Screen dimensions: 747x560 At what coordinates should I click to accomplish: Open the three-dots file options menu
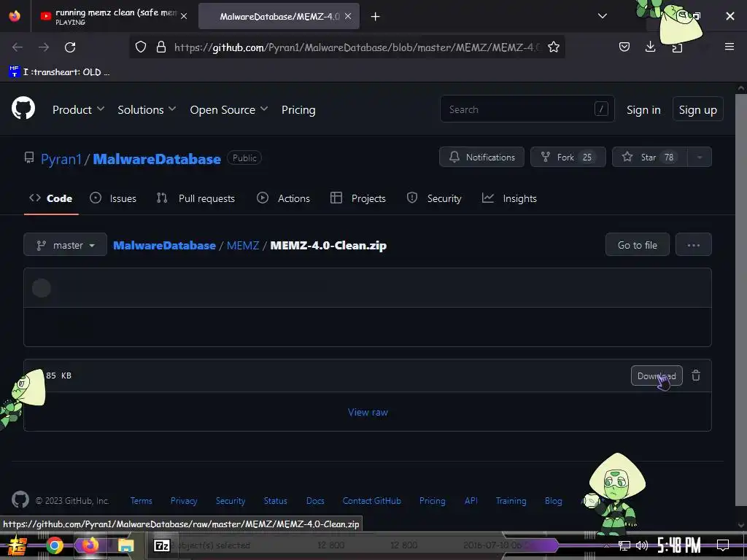point(694,245)
